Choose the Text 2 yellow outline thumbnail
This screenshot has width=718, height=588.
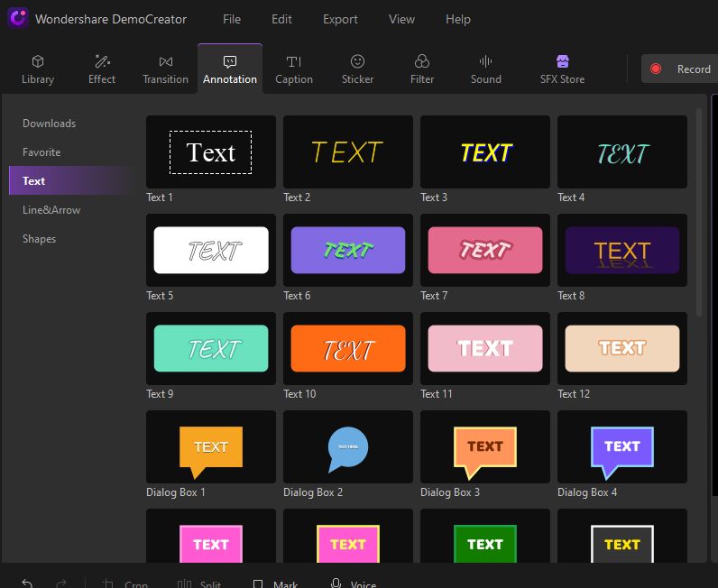[x=348, y=152]
